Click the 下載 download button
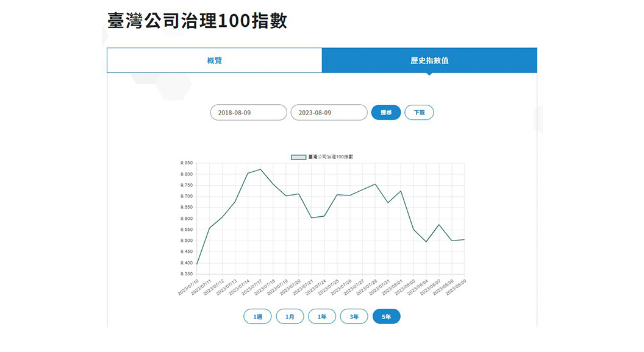644x352 pixels. tap(420, 113)
